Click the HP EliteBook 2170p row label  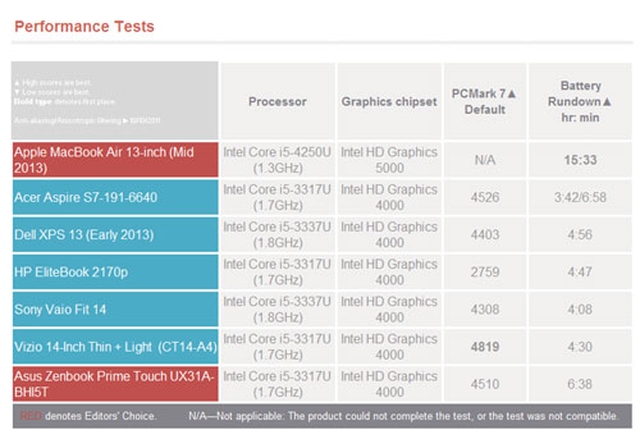pos(115,272)
